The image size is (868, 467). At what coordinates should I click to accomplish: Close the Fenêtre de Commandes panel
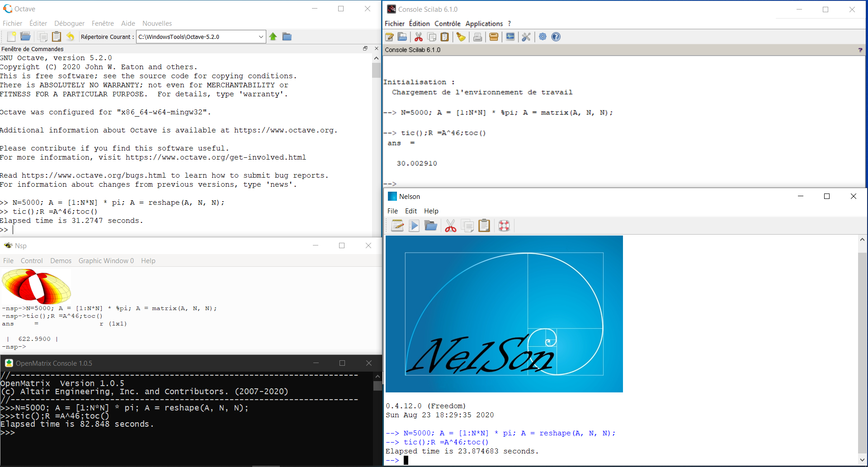(x=376, y=48)
